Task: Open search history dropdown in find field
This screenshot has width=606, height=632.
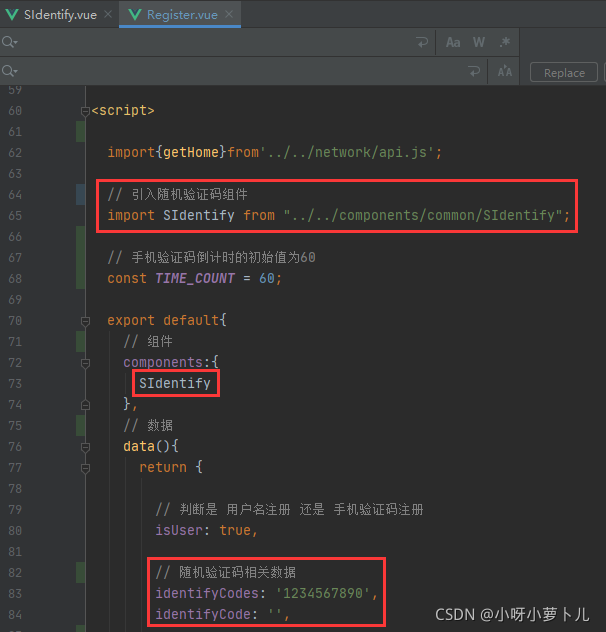Action: (10, 42)
